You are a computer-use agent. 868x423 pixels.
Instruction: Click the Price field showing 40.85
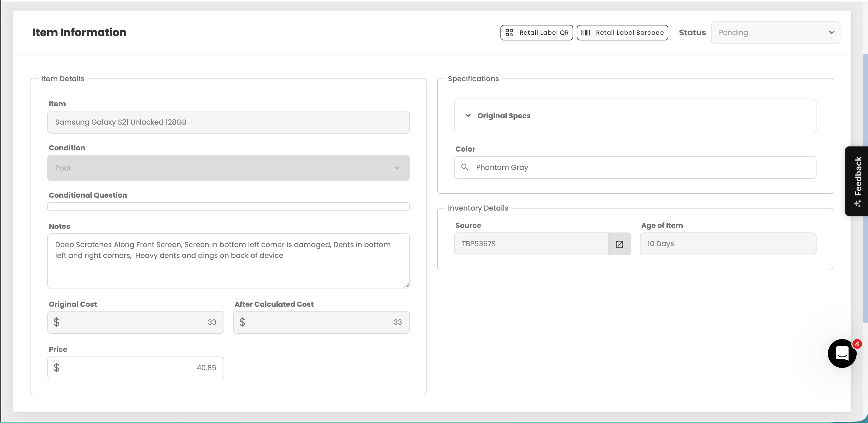(136, 368)
